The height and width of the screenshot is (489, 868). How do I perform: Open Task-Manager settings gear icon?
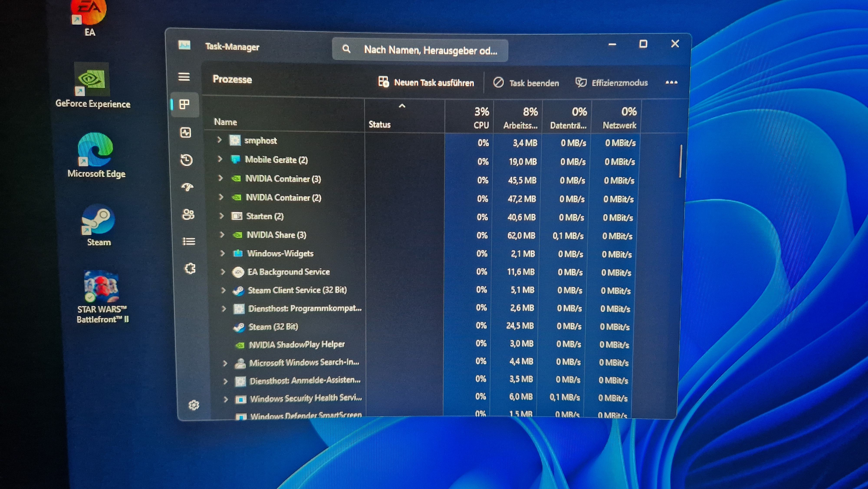pyautogui.click(x=194, y=405)
